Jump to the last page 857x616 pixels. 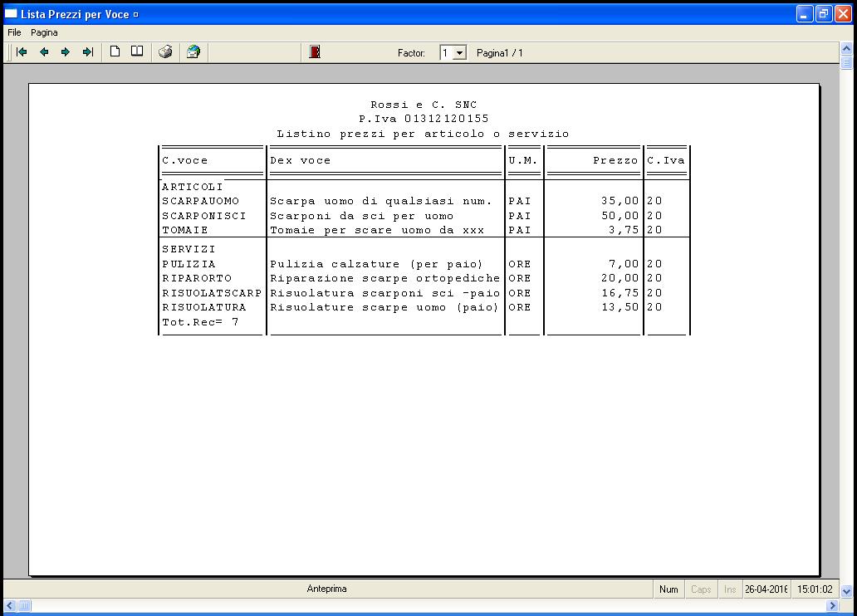pos(88,52)
